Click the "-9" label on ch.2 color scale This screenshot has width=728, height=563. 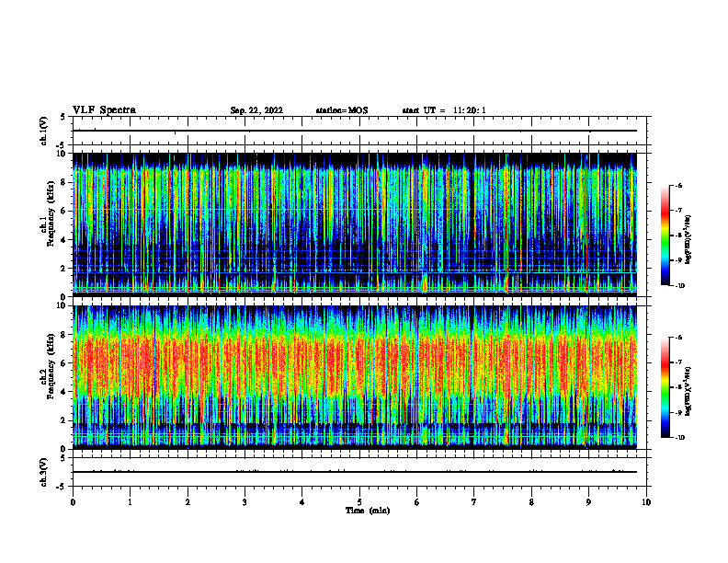point(678,412)
